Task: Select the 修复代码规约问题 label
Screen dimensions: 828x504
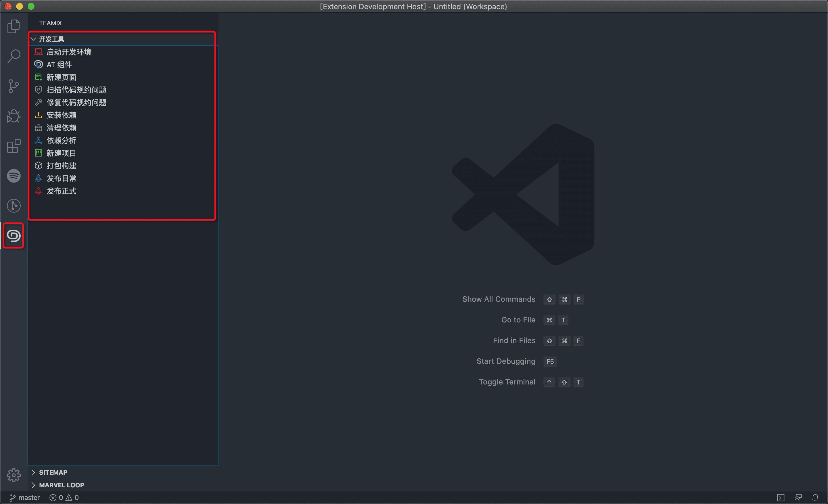Action: click(x=76, y=102)
